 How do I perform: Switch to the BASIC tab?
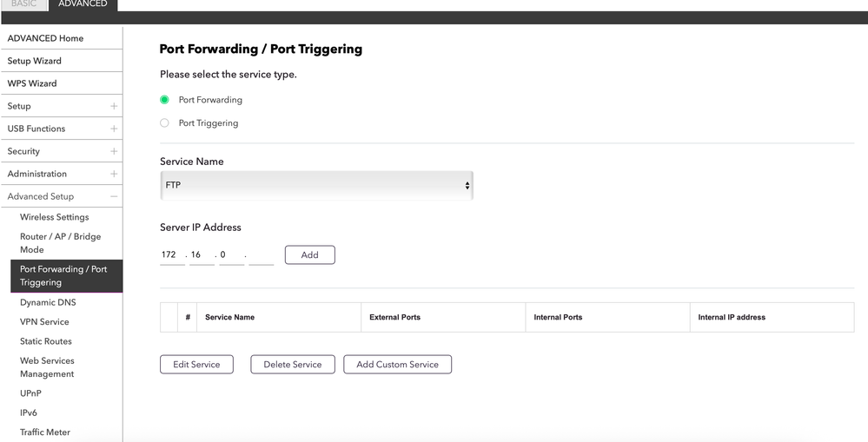click(23, 4)
